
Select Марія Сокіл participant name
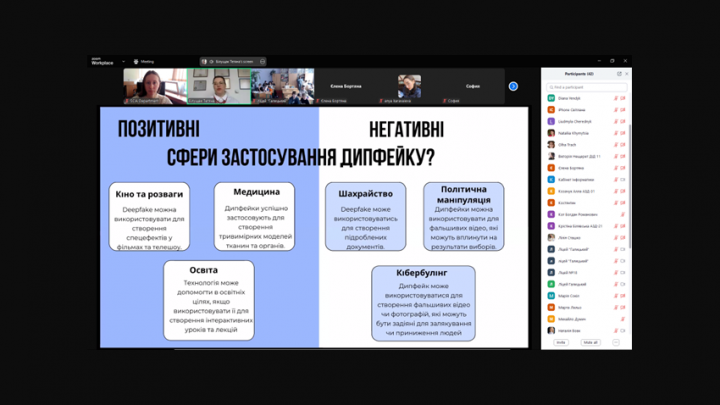(x=569, y=296)
